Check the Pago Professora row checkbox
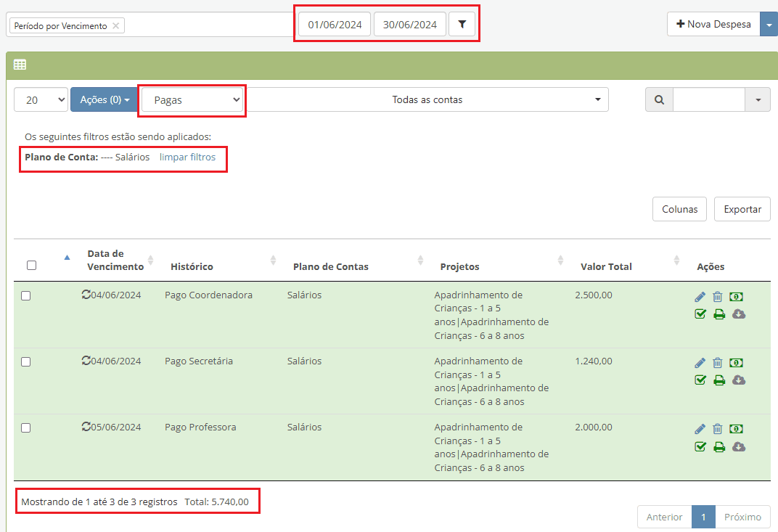 coord(26,427)
